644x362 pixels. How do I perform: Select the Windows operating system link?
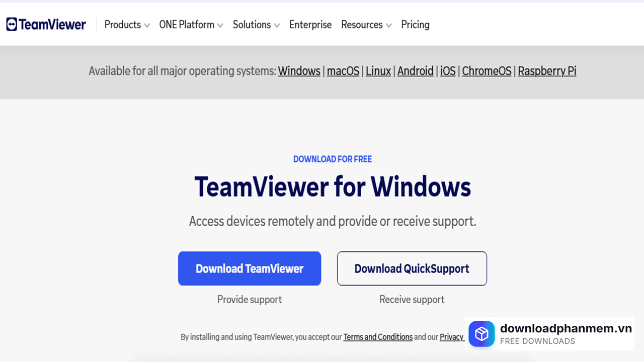[x=299, y=71]
